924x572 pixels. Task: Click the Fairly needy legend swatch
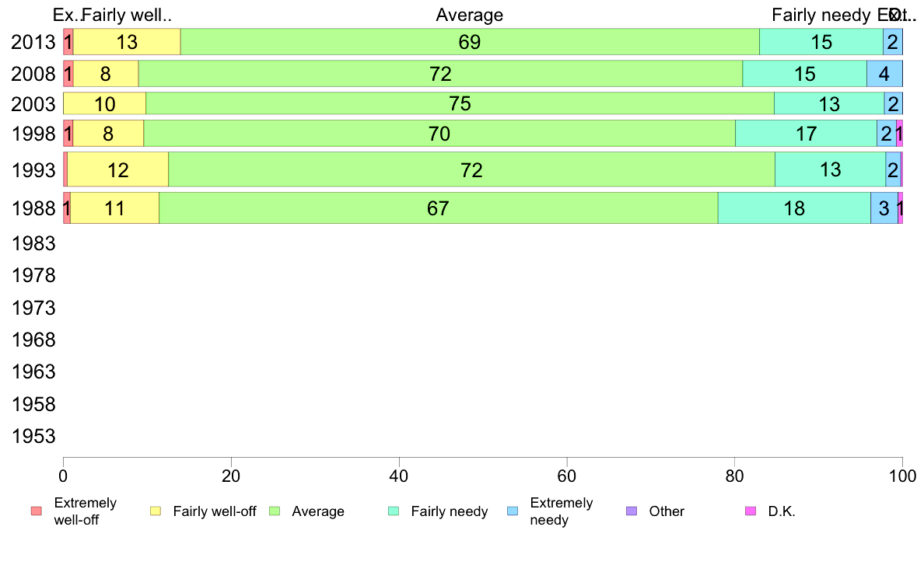(x=393, y=511)
